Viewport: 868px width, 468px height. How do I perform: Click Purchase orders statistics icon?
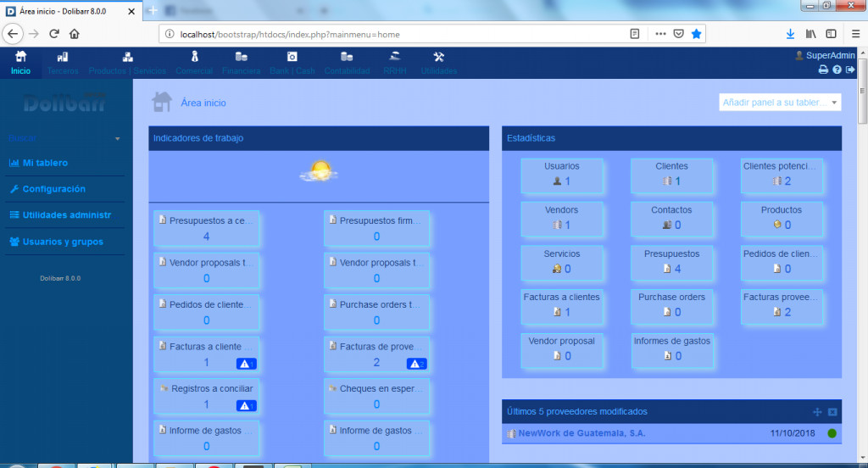point(667,312)
